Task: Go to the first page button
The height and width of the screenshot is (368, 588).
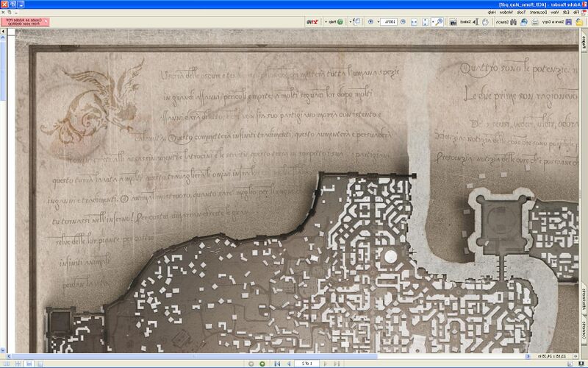Action: [x=337, y=364]
